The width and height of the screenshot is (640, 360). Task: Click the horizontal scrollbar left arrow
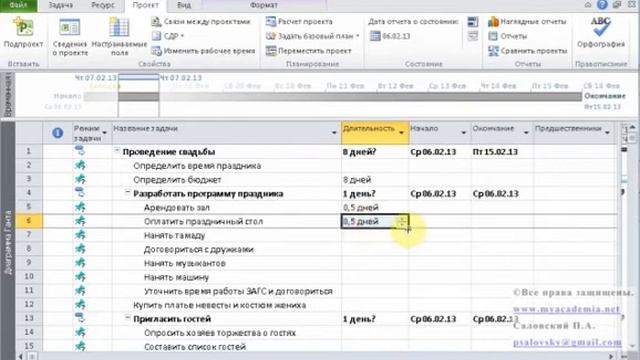click(x=21, y=356)
